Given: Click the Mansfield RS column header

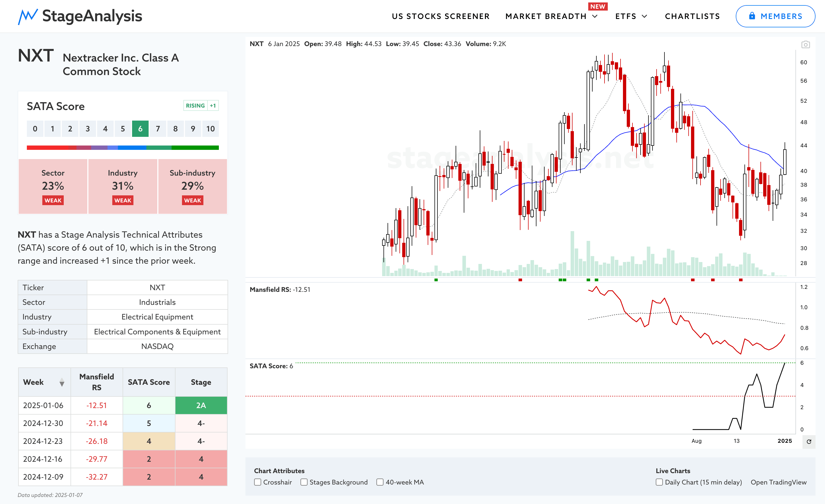Looking at the screenshot, I should click(97, 382).
